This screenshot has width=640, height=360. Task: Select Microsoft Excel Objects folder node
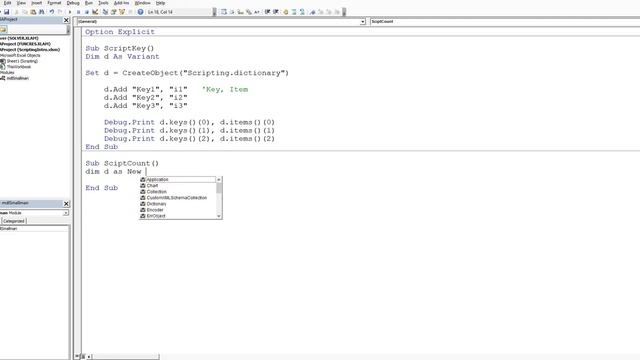pos(20,56)
